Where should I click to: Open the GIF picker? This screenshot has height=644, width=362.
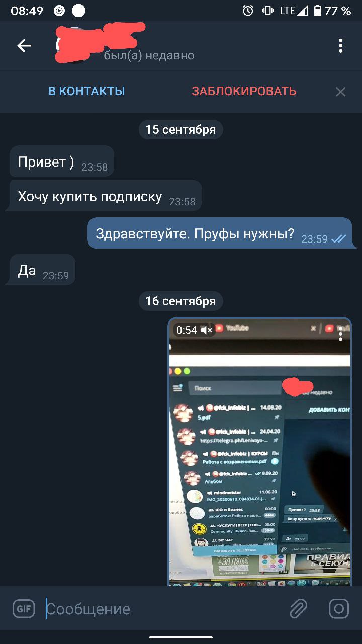[24, 609]
